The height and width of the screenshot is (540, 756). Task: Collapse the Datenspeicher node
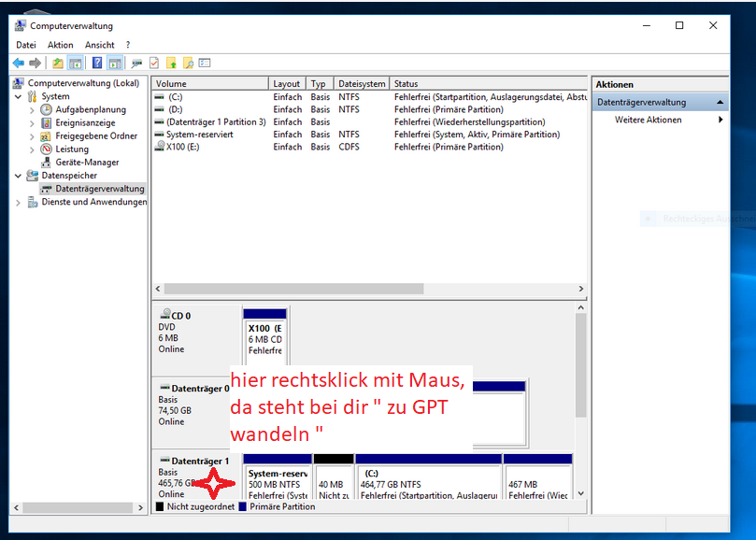click(19, 176)
